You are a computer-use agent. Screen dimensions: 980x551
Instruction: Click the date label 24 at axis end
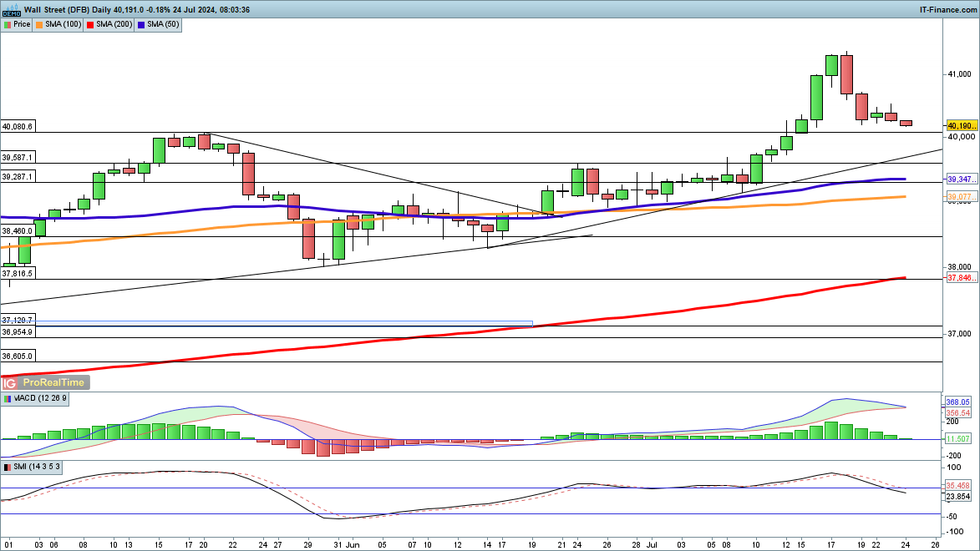(x=906, y=545)
